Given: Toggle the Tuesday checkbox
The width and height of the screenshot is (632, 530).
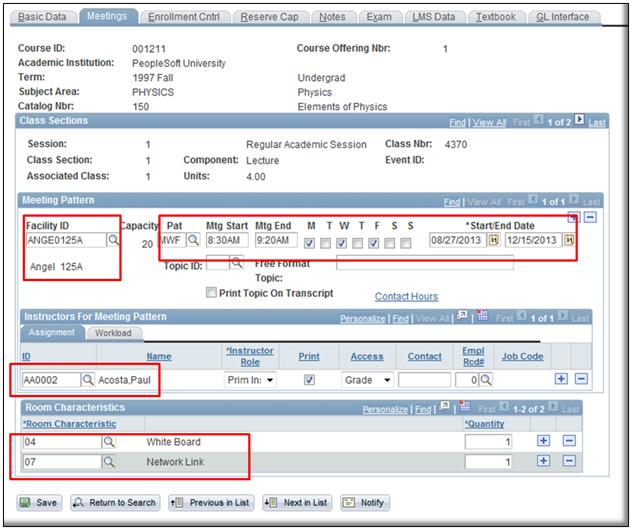Looking at the screenshot, I should point(326,243).
